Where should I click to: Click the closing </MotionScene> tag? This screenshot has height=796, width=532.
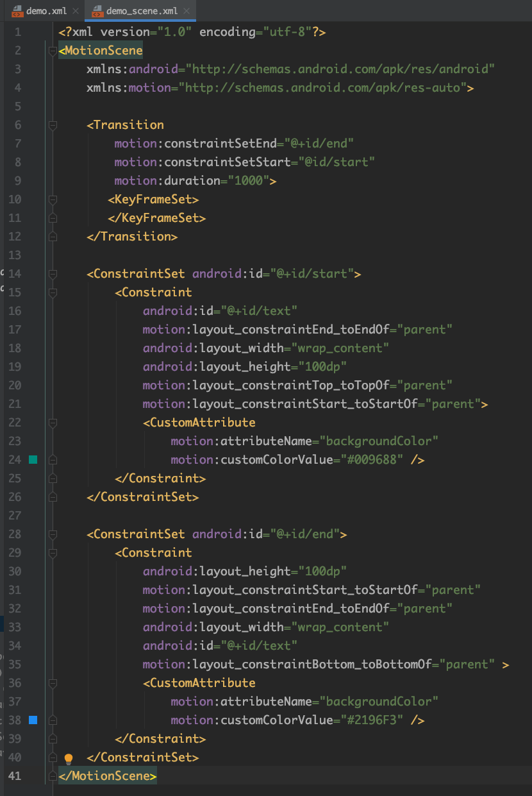[x=108, y=775]
